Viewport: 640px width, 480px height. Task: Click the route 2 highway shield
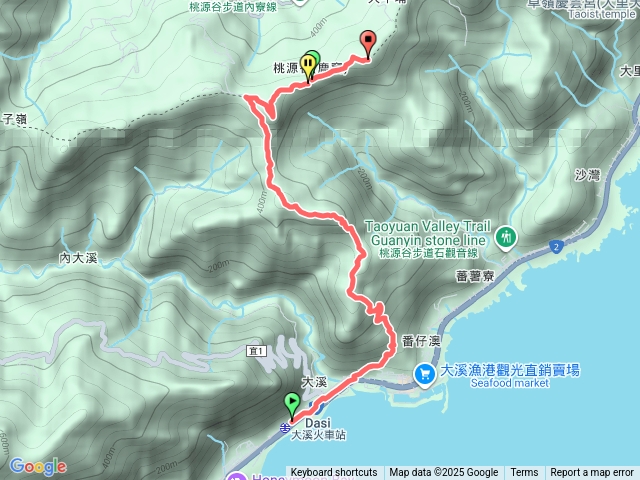pos(556,247)
